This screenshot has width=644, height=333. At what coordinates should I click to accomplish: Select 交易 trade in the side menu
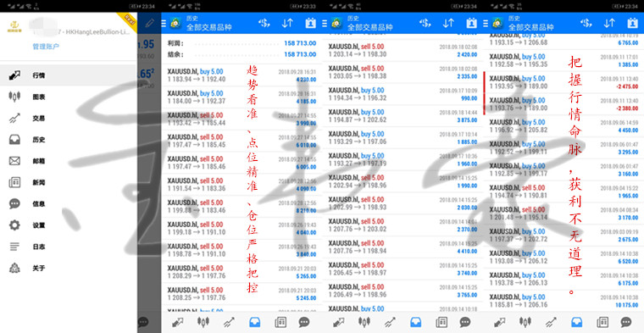click(x=68, y=119)
